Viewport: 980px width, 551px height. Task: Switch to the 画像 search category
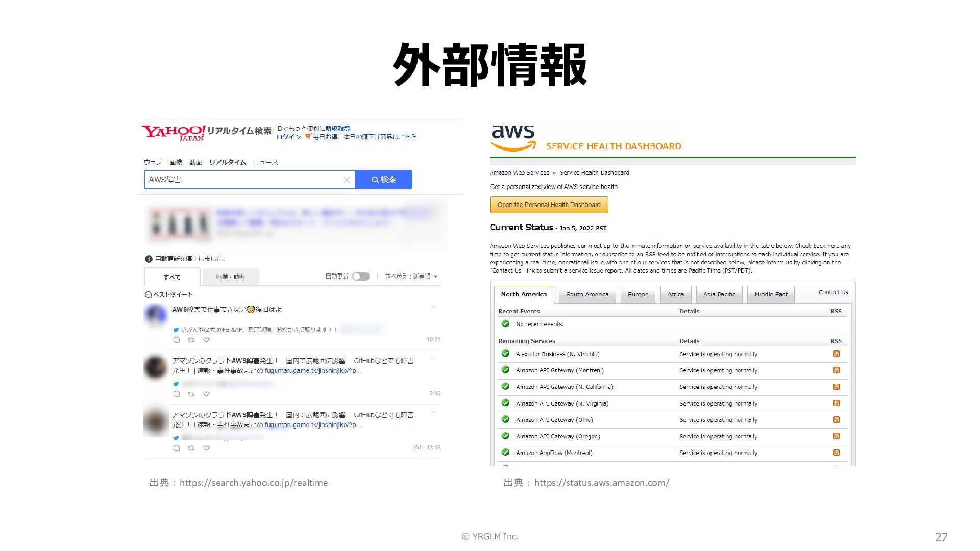(x=176, y=162)
